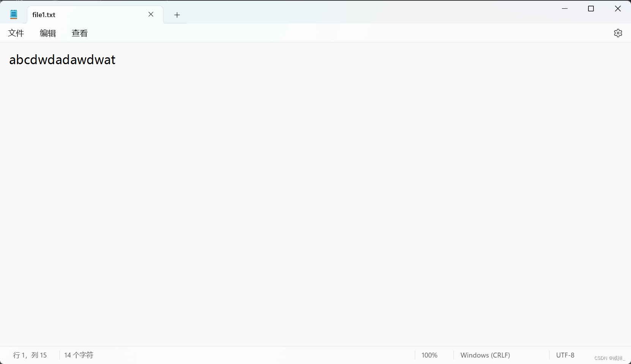The width and height of the screenshot is (631, 364).
Task: Maximize the Notepad window
Action: click(x=591, y=8)
